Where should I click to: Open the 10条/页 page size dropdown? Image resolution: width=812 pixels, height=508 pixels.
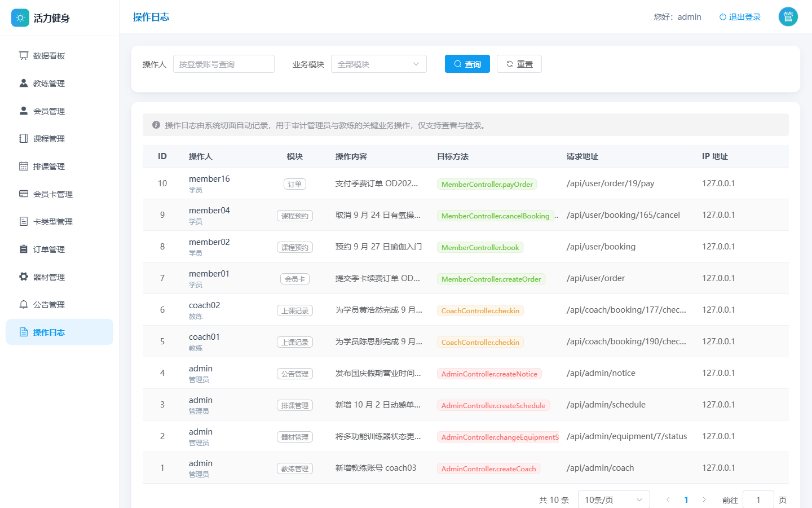[x=614, y=500]
